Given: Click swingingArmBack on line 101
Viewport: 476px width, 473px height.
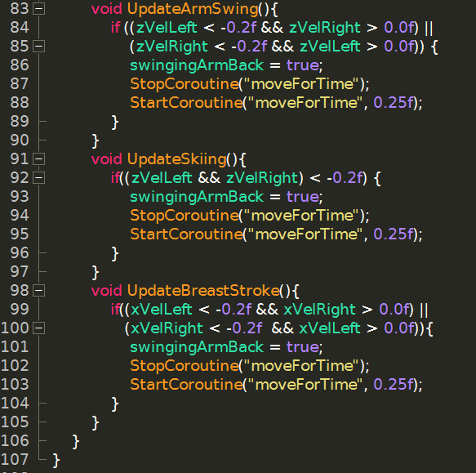Looking at the screenshot, I should (197, 347).
